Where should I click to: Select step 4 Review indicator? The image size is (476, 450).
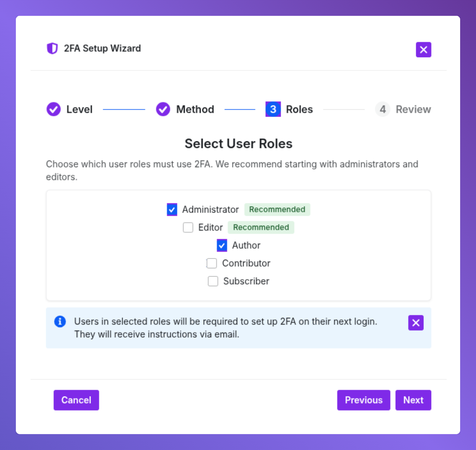(x=382, y=109)
